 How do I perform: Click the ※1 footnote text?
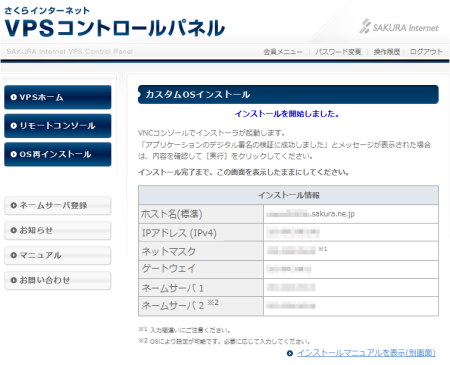tap(185, 330)
